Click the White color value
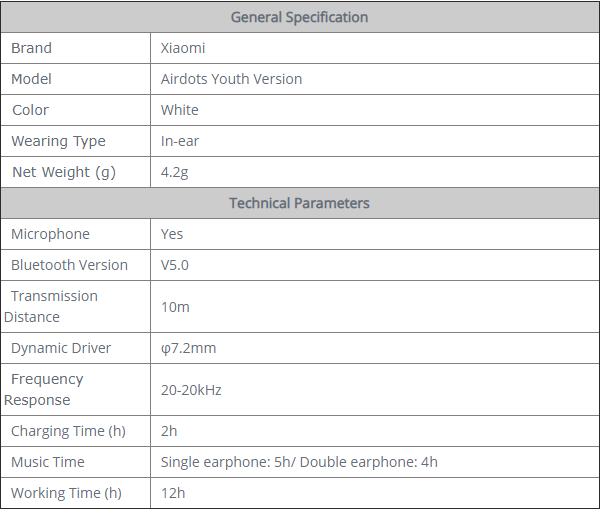 180,110
